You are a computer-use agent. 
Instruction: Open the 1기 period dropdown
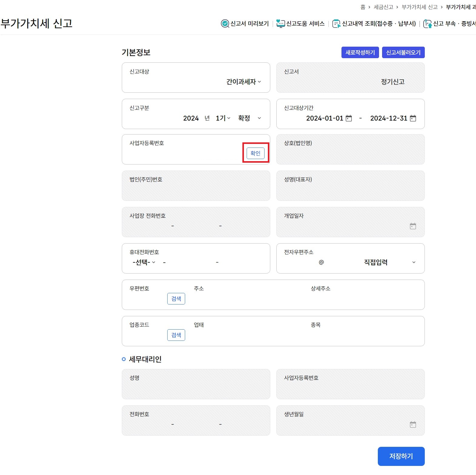(223, 118)
